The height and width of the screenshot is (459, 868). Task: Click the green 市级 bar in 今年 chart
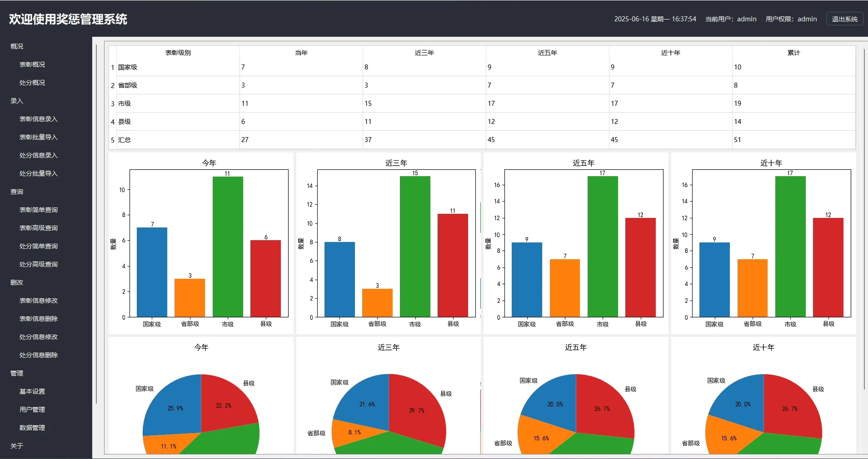click(228, 247)
